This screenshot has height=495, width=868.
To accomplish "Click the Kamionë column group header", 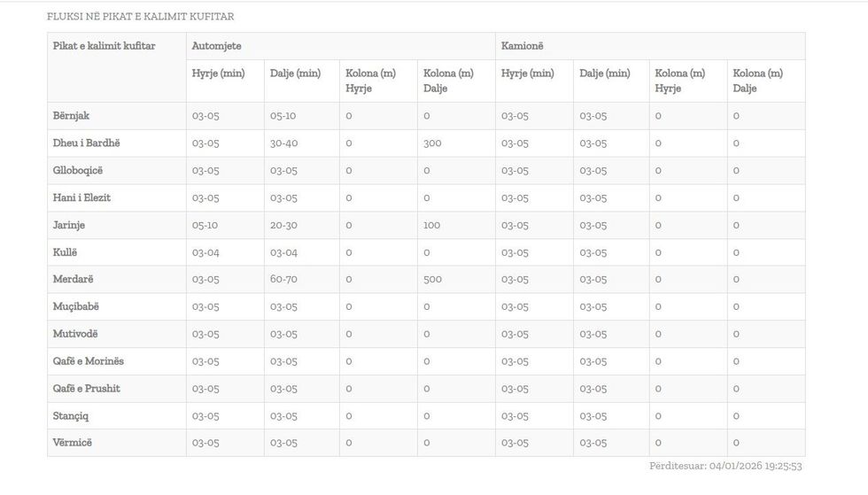I will coord(522,46).
